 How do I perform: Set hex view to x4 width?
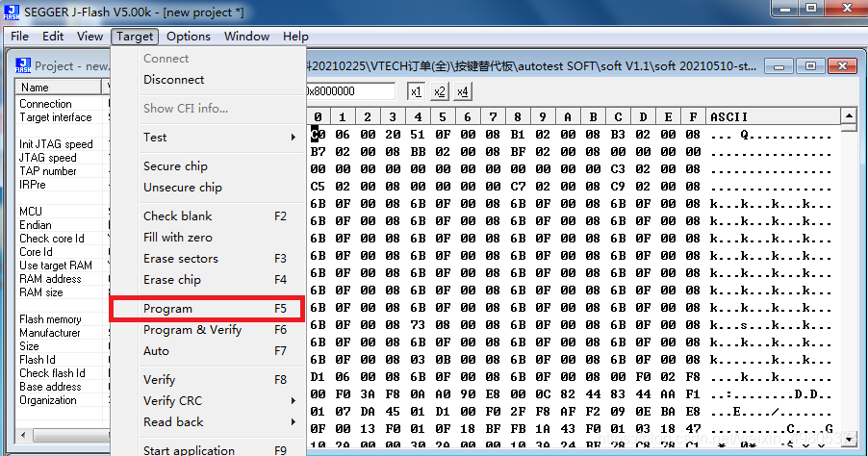click(x=462, y=91)
